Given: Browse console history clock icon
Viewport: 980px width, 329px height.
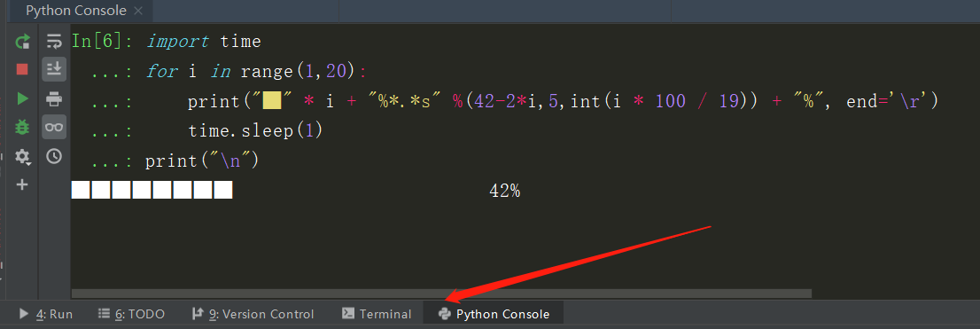Looking at the screenshot, I should pyautogui.click(x=54, y=156).
